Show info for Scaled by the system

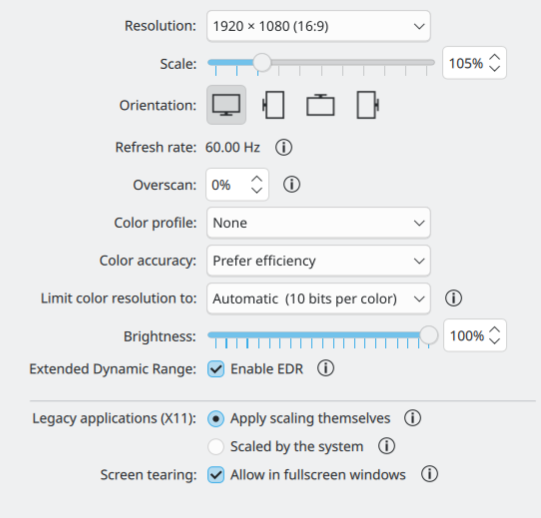click(386, 446)
